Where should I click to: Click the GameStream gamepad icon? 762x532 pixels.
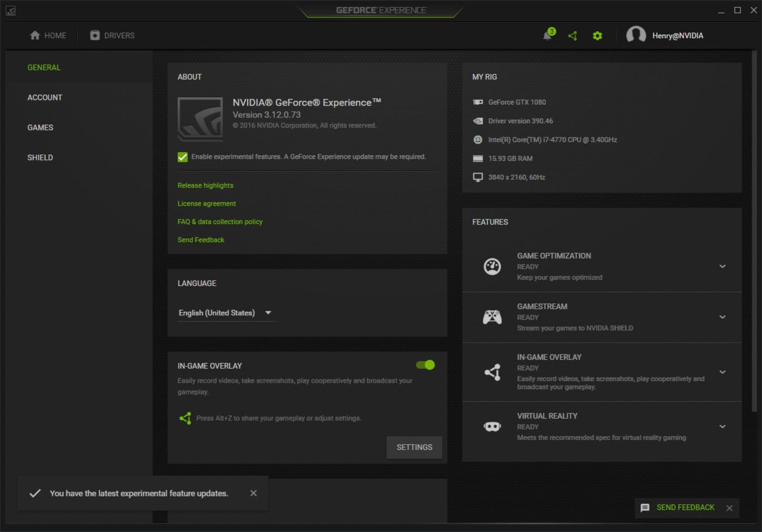(491, 316)
